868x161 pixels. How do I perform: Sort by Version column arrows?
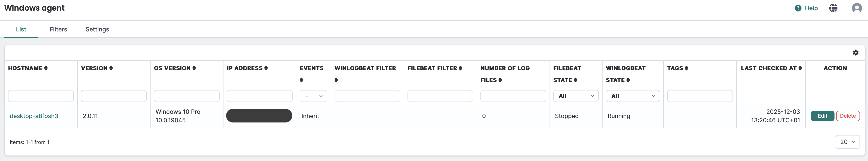111,68
